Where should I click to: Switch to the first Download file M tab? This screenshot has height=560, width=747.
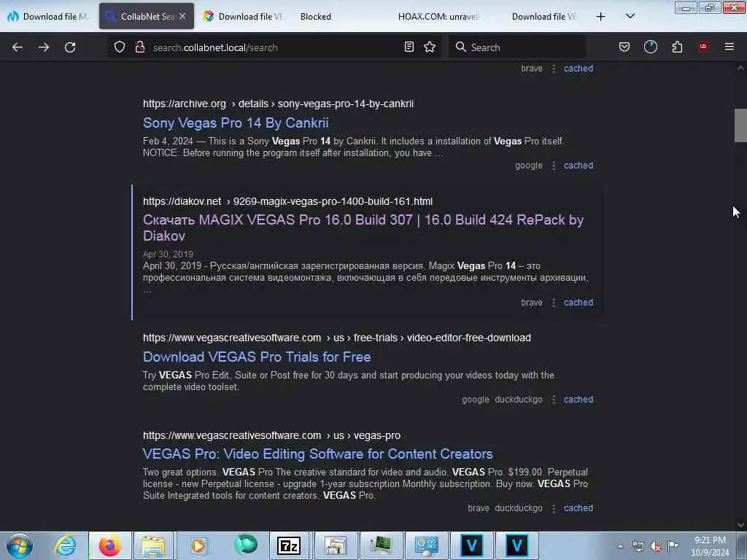tap(47, 16)
